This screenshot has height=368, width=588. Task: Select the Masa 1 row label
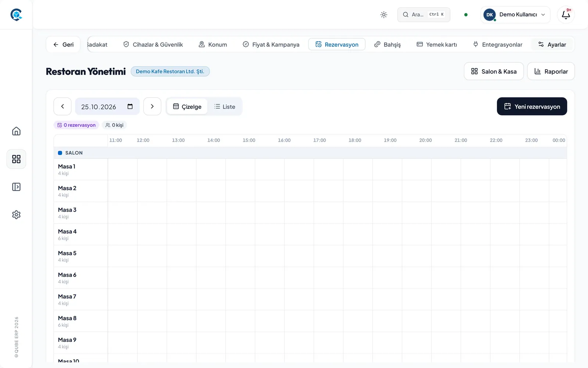coord(81,169)
